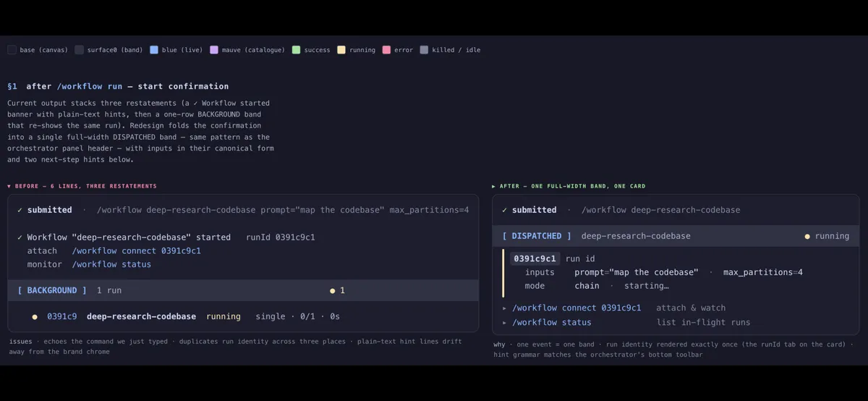Click the 'mode' label in AFTER card

(x=535, y=286)
